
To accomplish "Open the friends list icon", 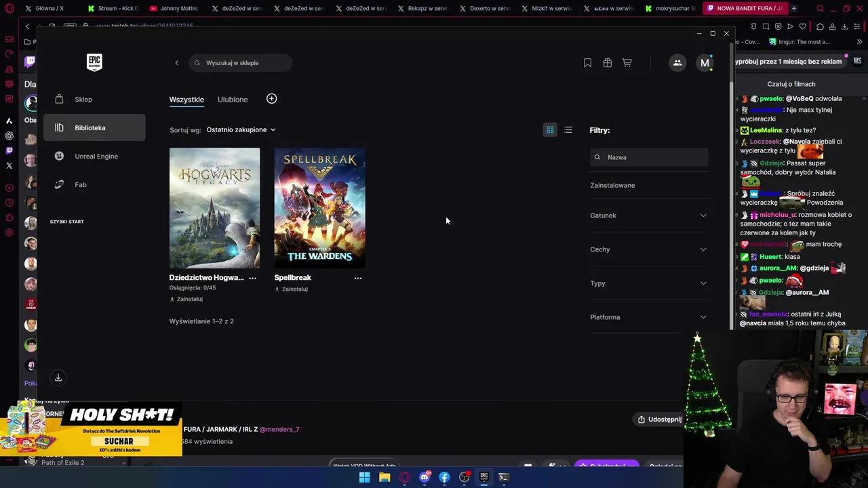I will [677, 63].
